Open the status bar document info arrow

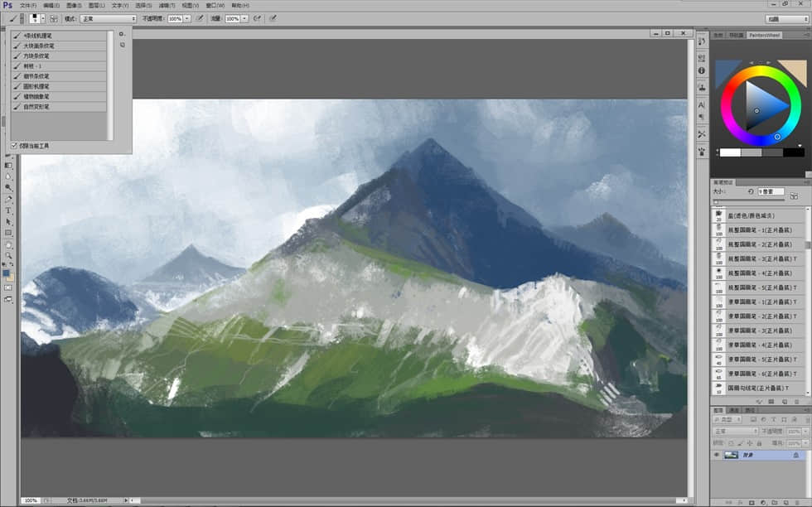125,500
